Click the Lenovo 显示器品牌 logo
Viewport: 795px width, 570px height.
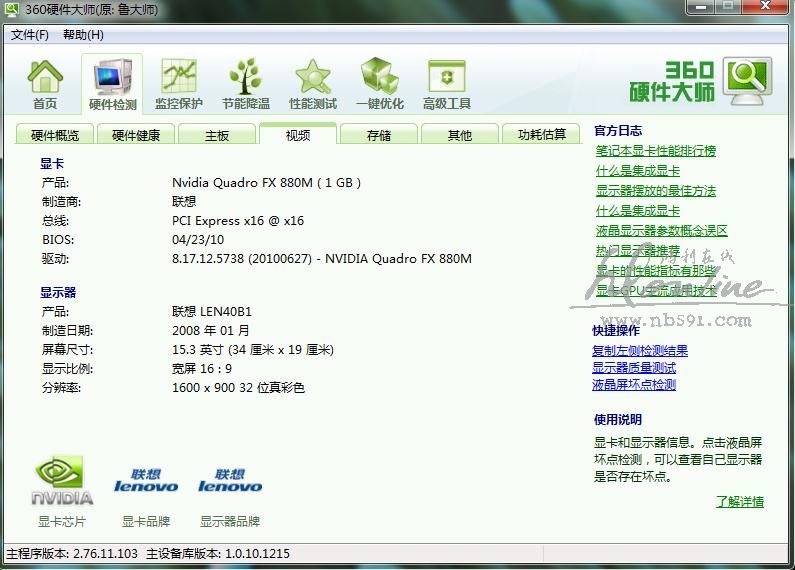tap(230, 482)
